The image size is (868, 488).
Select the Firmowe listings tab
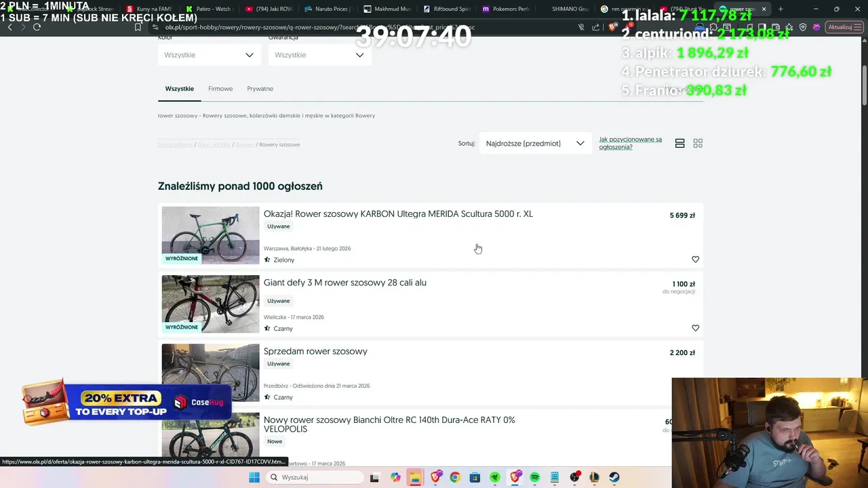tap(220, 89)
